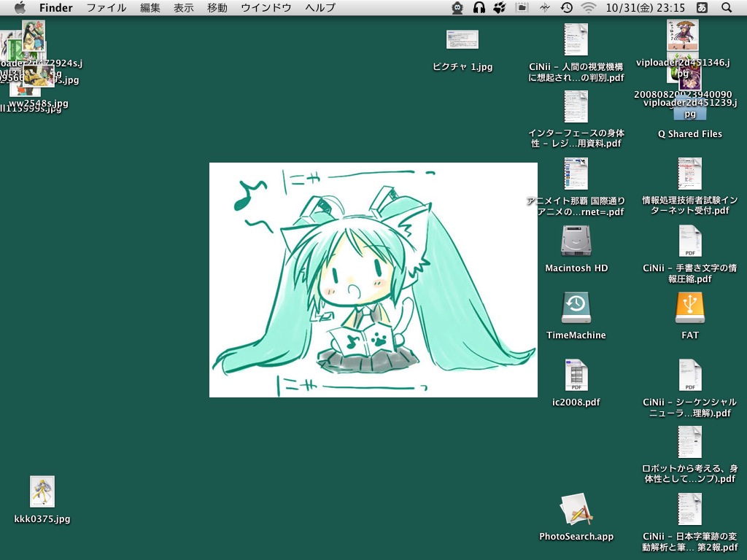Select the ic2008.pdf file icon
Viewport: 747px width, 560px height.
576,376
